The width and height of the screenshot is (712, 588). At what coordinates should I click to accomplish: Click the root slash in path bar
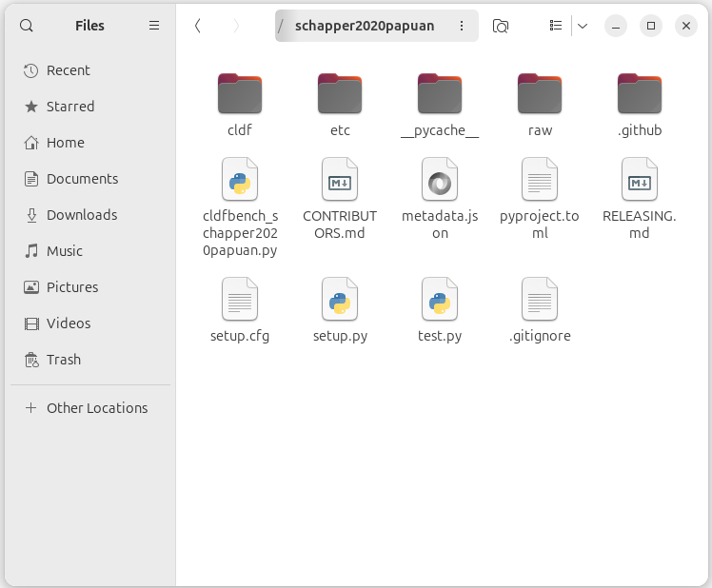(x=281, y=26)
